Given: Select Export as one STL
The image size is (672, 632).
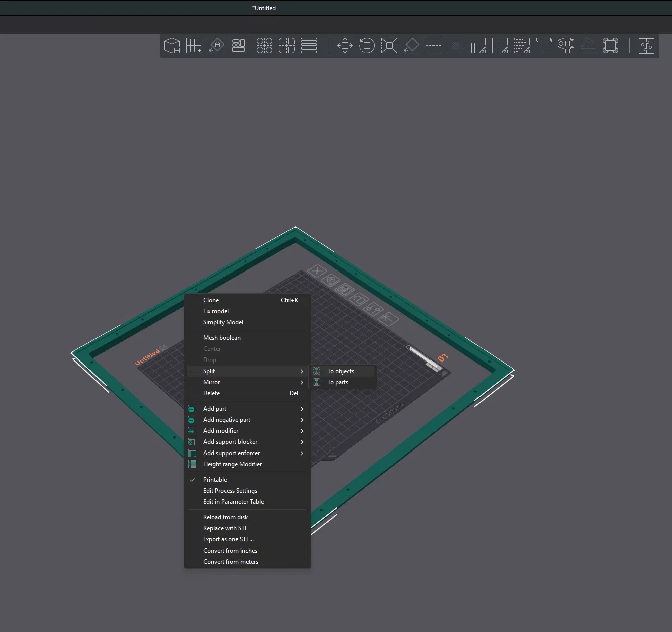Looking at the screenshot, I should (228, 539).
